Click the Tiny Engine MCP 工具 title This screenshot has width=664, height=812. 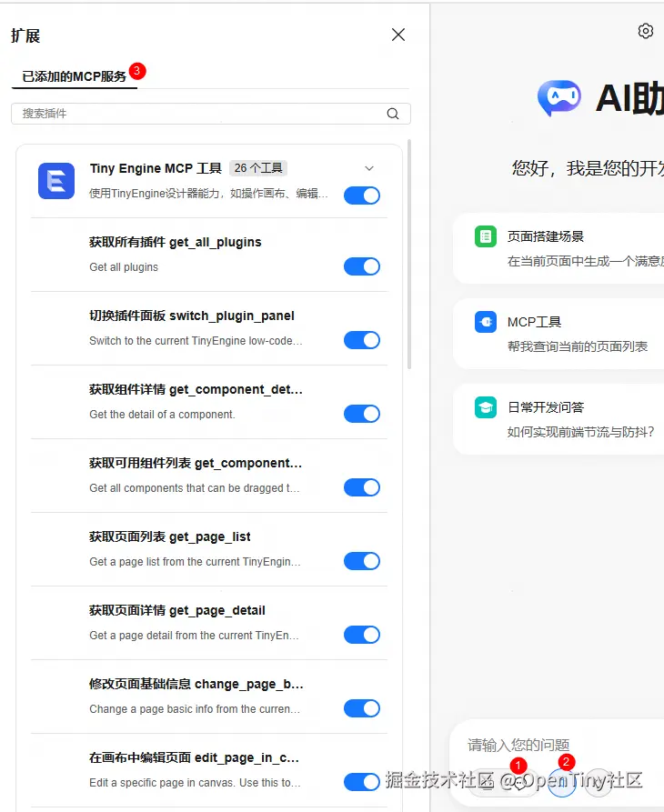click(156, 168)
